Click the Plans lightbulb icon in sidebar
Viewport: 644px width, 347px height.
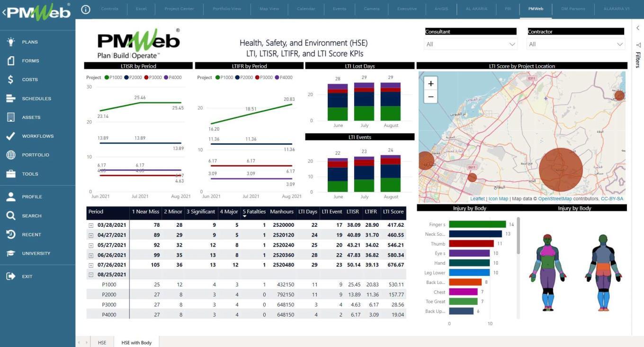click(x=11, y=42)
